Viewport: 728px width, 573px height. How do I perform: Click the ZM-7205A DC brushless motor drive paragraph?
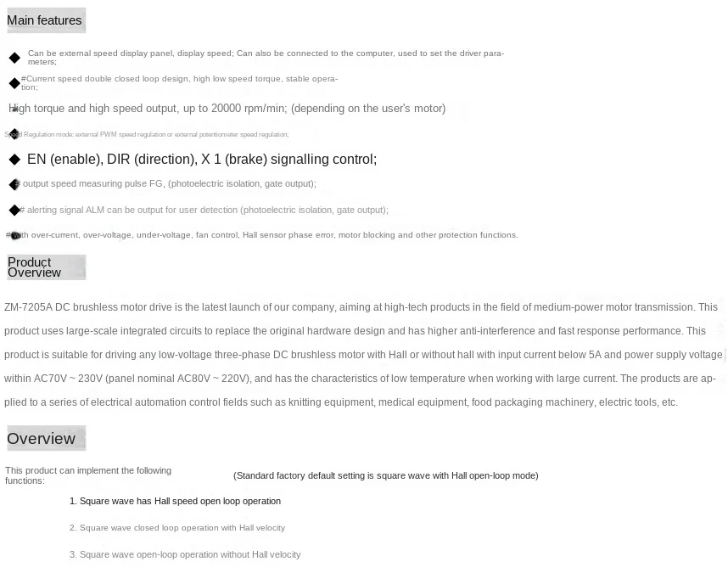pos(362,354)
